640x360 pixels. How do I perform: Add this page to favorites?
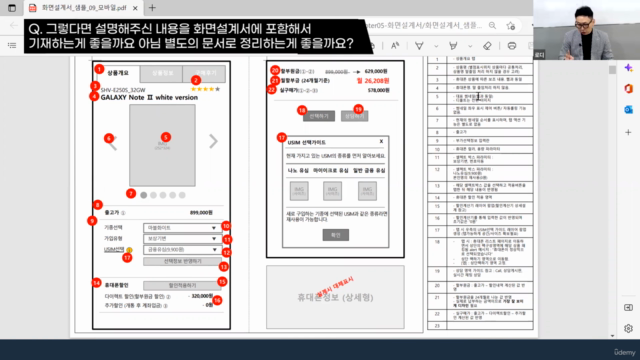tap(511, 25)
